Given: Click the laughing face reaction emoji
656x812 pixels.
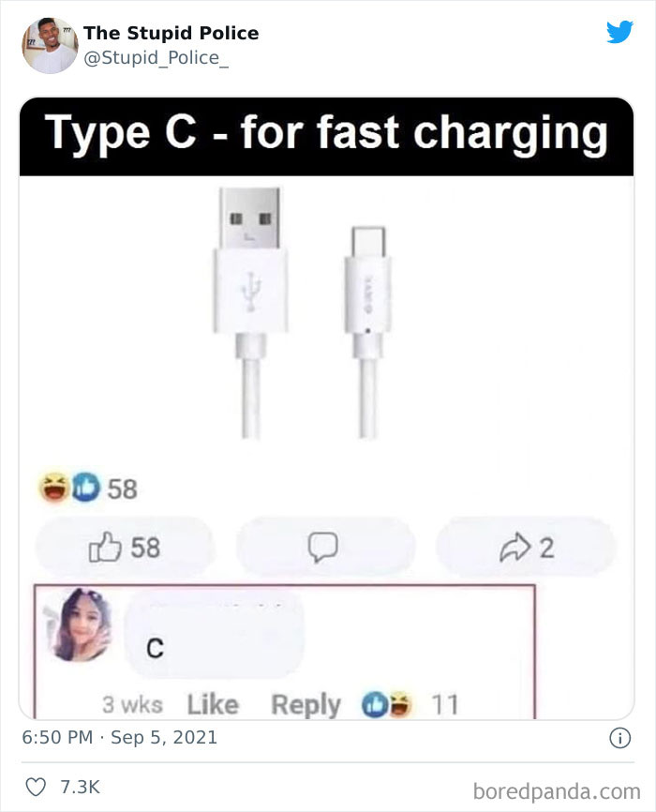Looking at the screenshot, I should click(x=53, y=488).
